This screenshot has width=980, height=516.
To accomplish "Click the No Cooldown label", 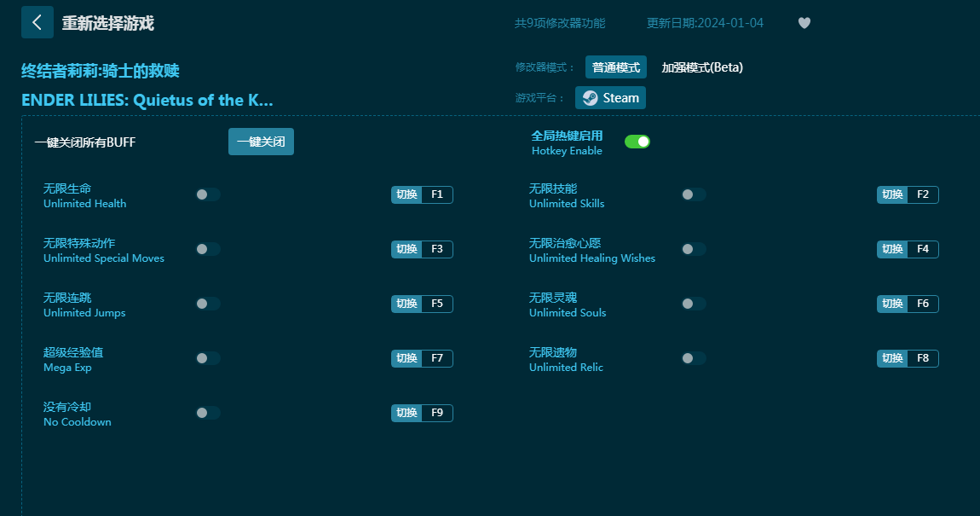I will click(78, 422).
